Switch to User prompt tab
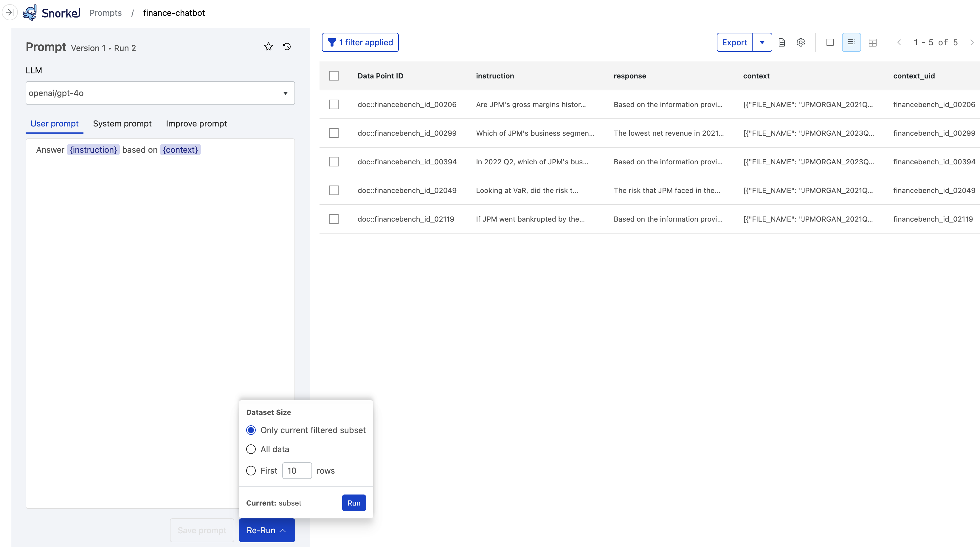Screen dimensions: 980x547 pos(55,124)
